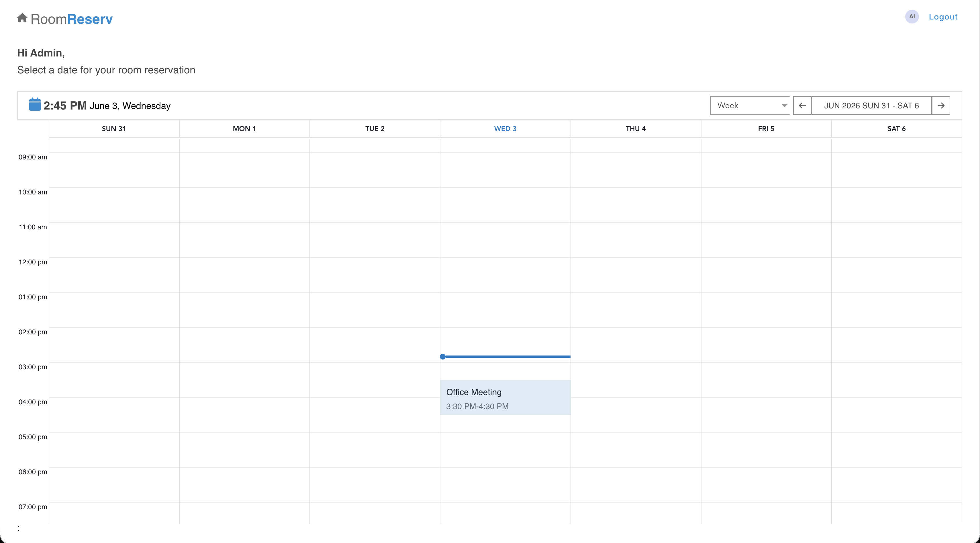Click the blue calendar icon
Viewport: 980px width, 543px height.
point(35,104)
